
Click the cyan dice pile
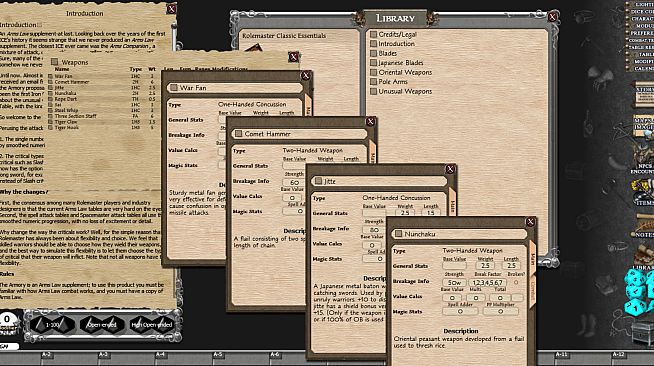pyautogui.click(x=639, y=292)
